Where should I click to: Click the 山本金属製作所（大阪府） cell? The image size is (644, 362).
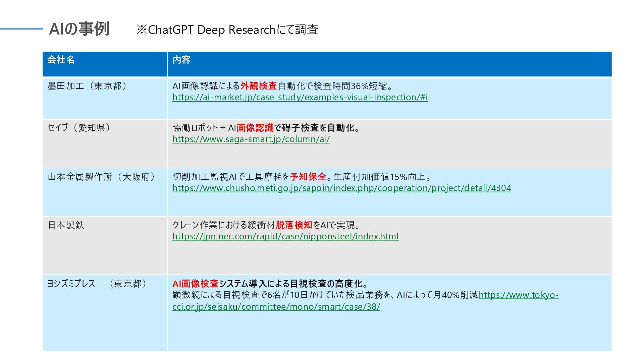point(101,177)
